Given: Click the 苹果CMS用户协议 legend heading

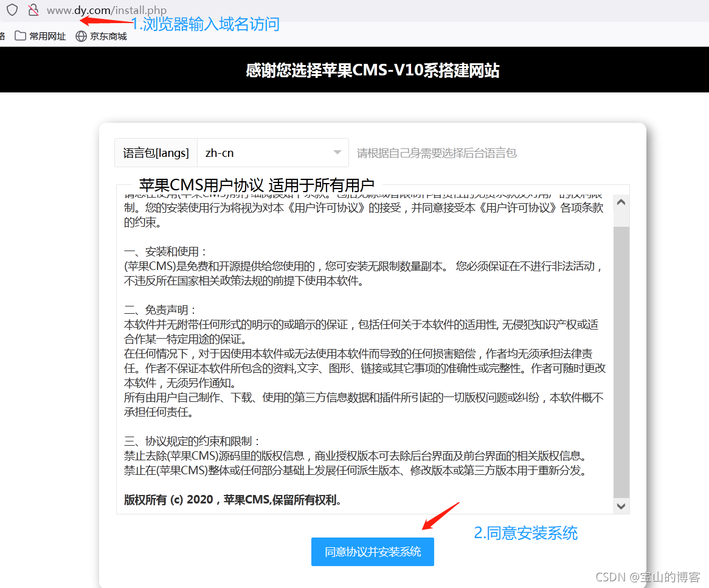Looking at the screenshot, I should (256, 185).
